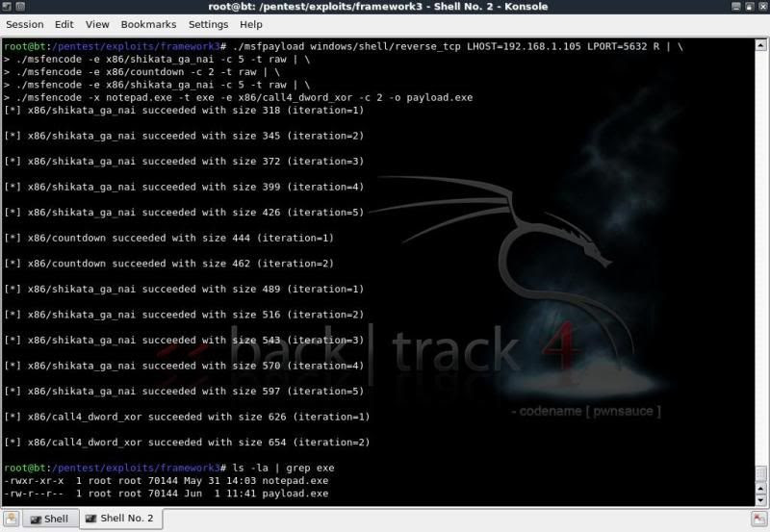Open the Settings menu

point(208,25)
